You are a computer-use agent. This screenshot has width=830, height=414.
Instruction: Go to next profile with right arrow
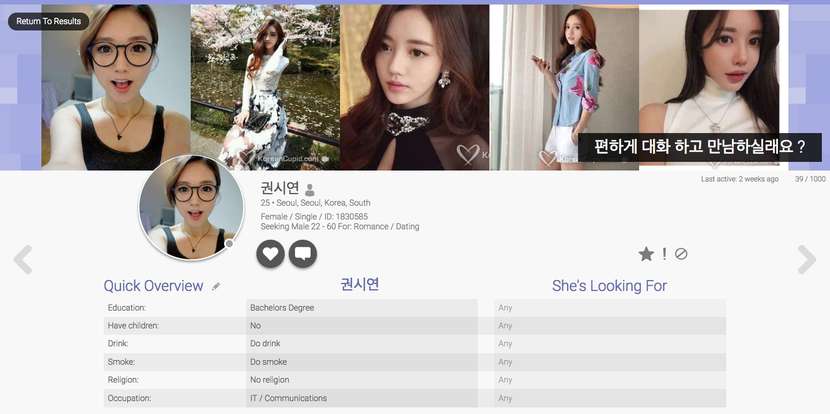click(x=807, y=259)
